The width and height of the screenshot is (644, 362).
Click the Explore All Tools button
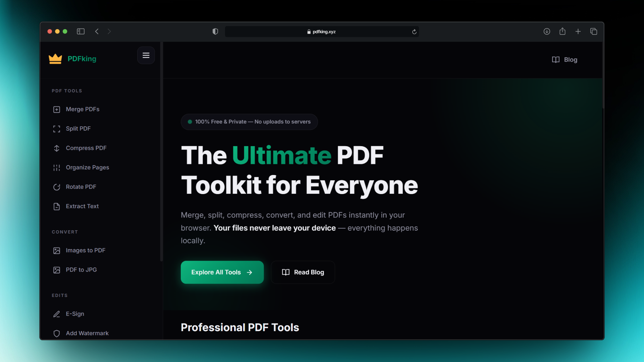pyautogui.click(x=222, y=272)
